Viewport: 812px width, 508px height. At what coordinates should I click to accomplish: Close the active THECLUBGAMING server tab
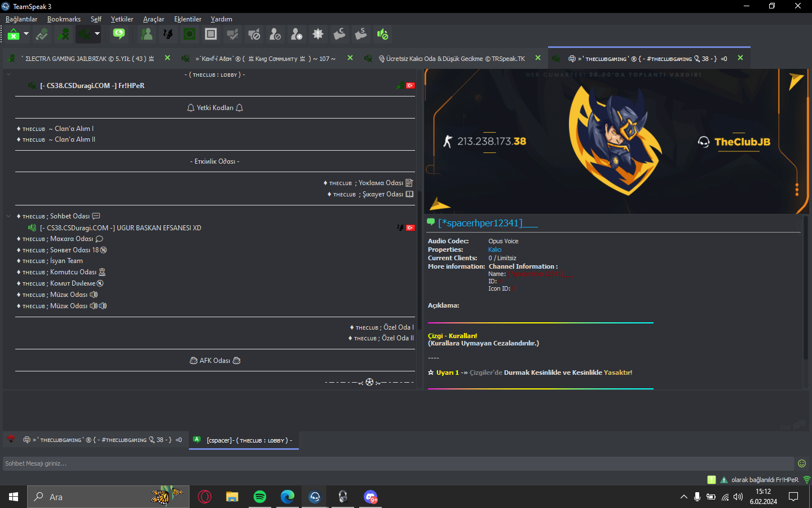click(740, 58)
